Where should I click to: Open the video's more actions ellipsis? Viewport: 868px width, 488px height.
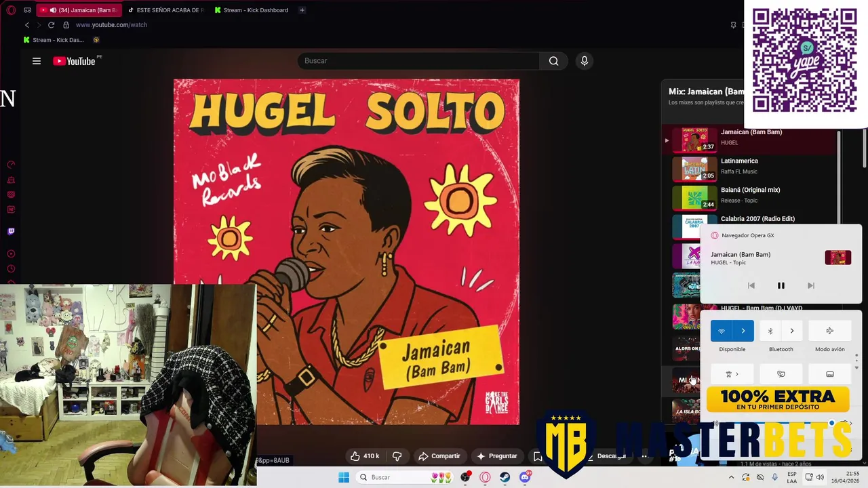coord(644,456)
